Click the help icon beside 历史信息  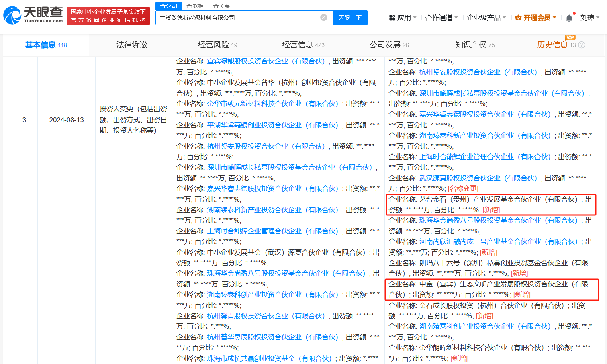581,45
